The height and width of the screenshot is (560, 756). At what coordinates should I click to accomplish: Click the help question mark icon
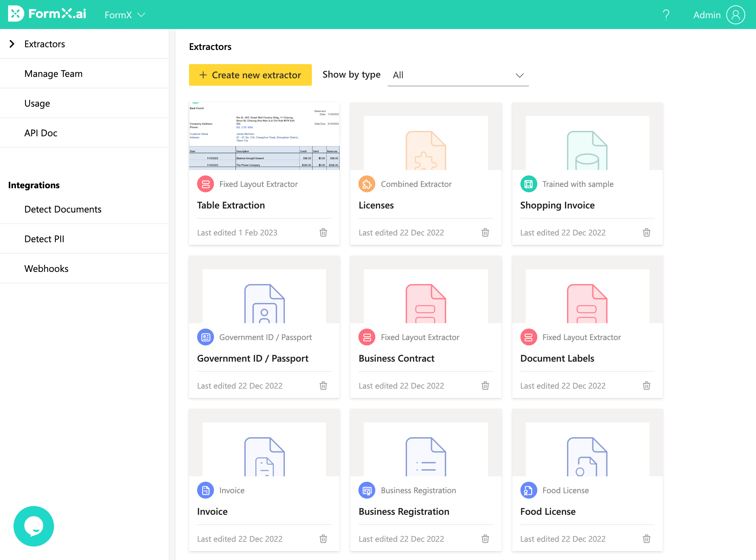pos(666,15)
